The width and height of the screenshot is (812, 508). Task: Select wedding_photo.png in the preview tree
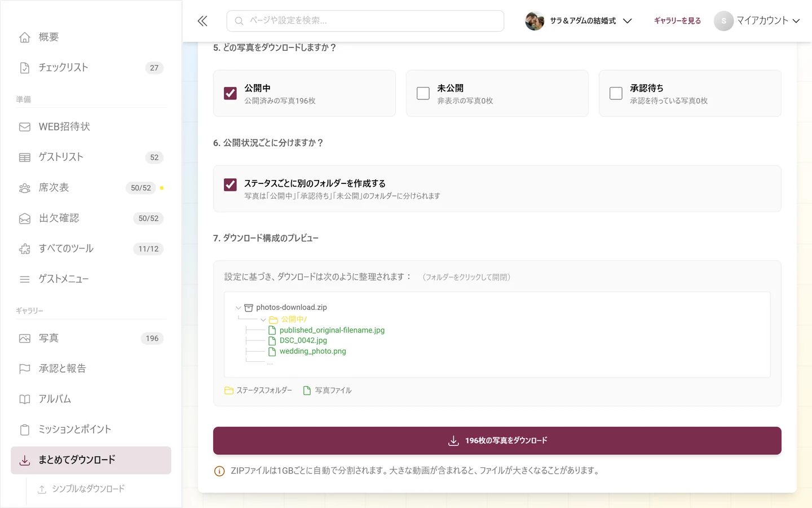click(x=313, y=351)
